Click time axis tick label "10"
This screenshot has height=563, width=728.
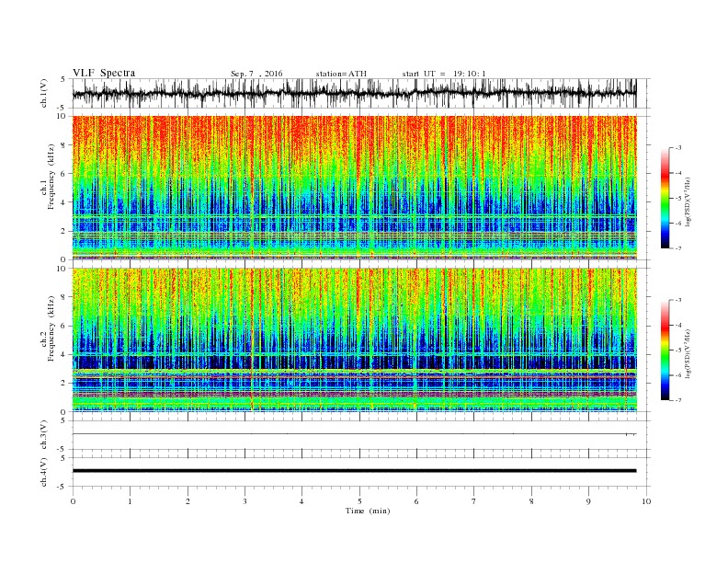pyautogui.click(x=646, y=501)
